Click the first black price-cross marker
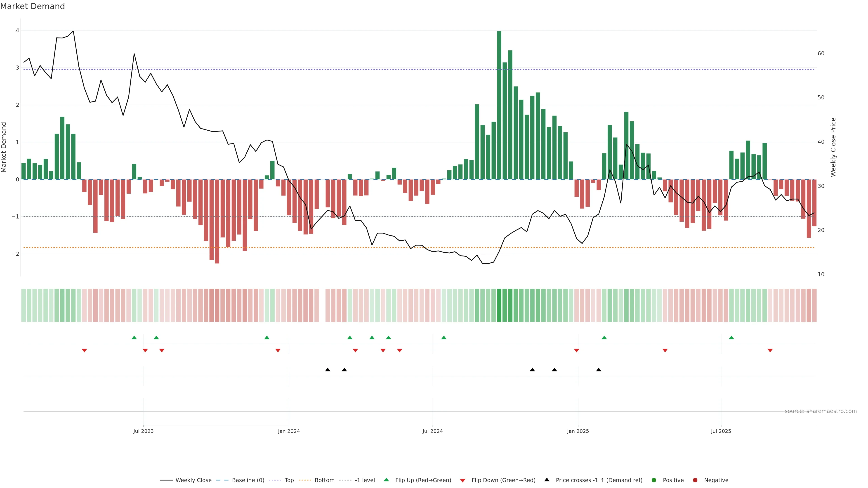Viewport: 868px width, 488px height. 328,369
